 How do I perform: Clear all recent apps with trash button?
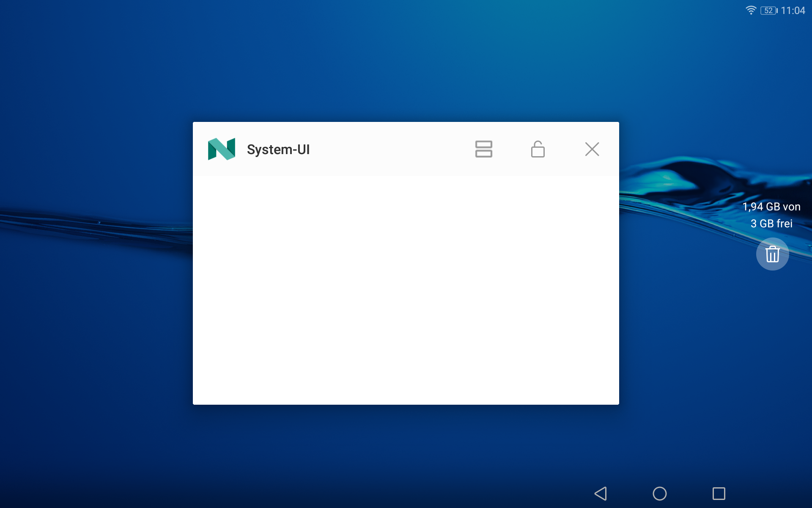pos(772,254)
